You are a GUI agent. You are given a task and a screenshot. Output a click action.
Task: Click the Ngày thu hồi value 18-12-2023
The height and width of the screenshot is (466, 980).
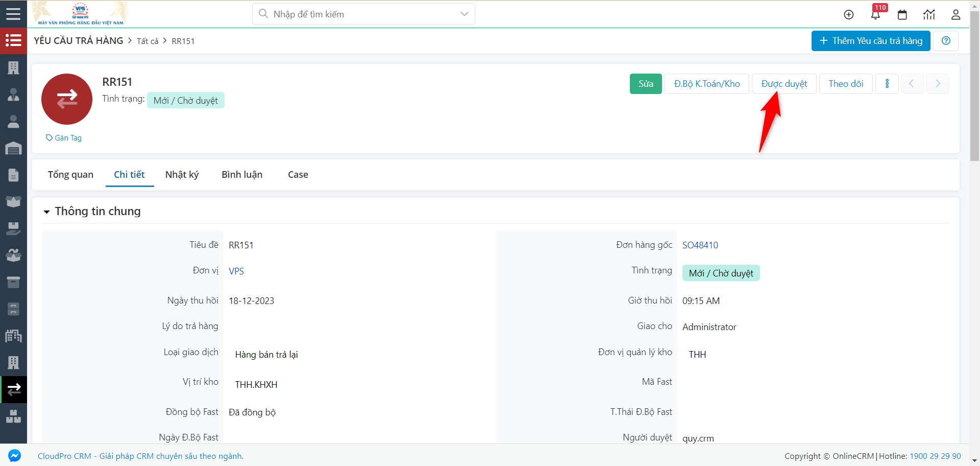click(252, 301)
